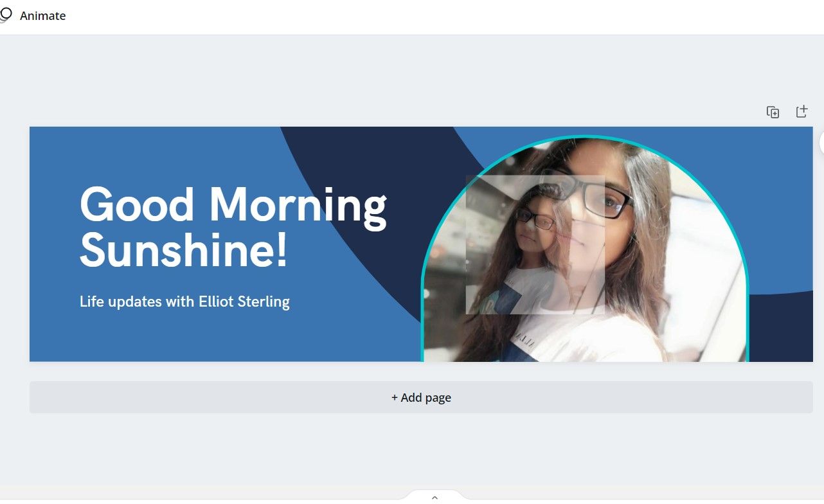The height and width of the screenshot is (504, 824).
Task: Expand the bottom panel with the upward chevron
Action: 434,496
